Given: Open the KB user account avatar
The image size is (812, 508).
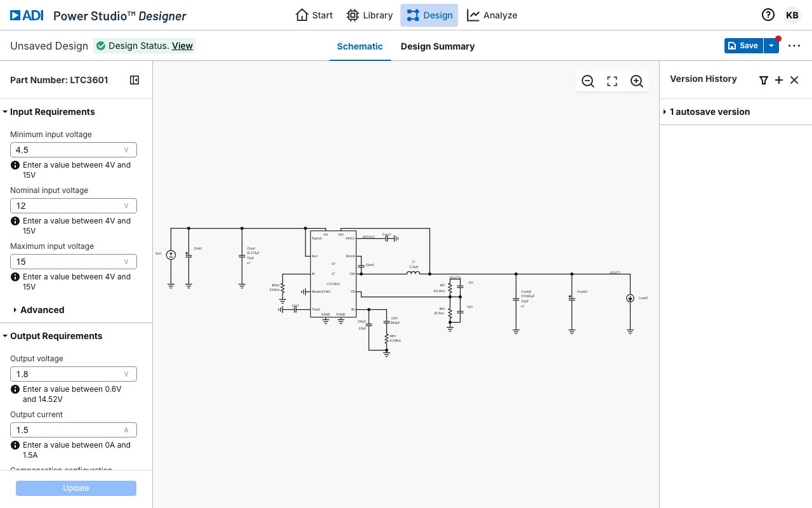Looking at the screenshot, I should 792,15.
